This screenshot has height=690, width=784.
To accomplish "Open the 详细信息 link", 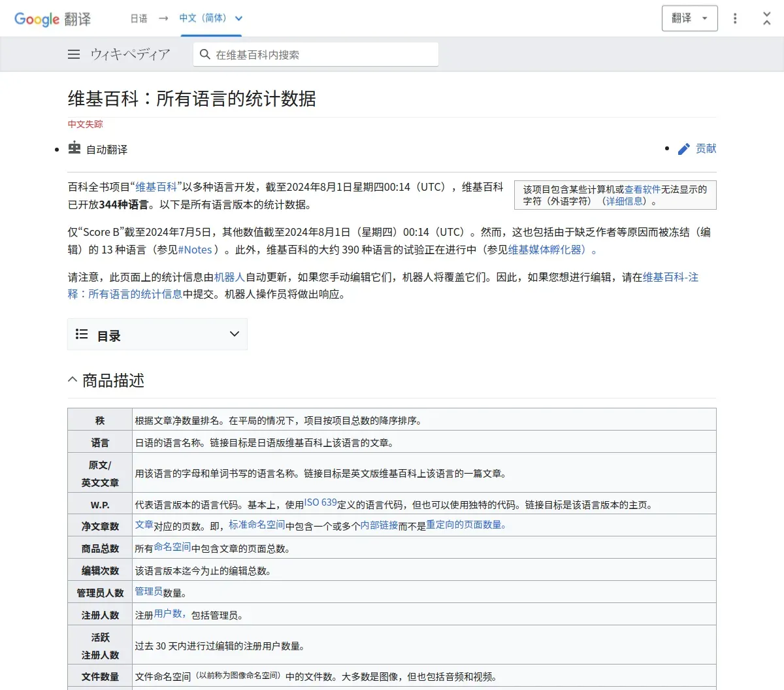I will click(x=625, y=201).
